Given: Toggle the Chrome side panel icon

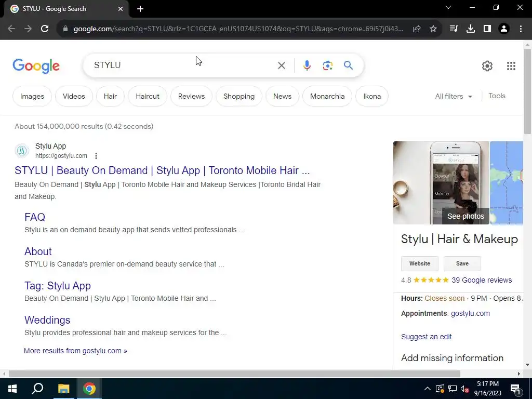Looking at the screenshot, I should [487, 29].
